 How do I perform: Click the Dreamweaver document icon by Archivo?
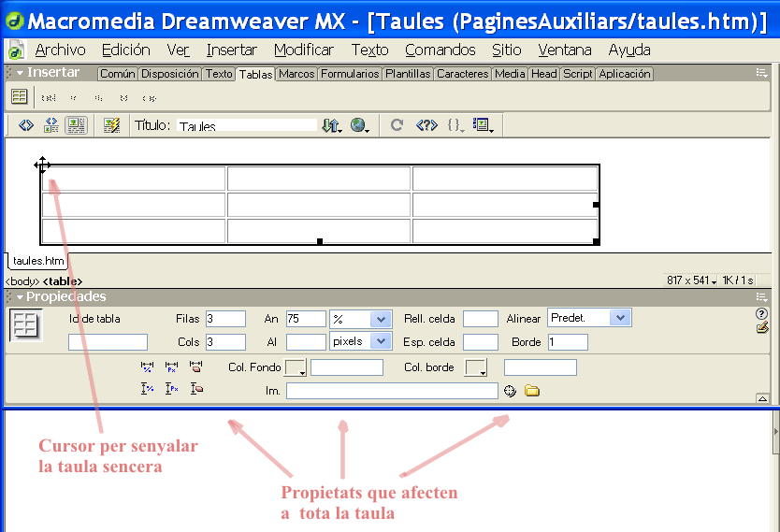[17, 50]
